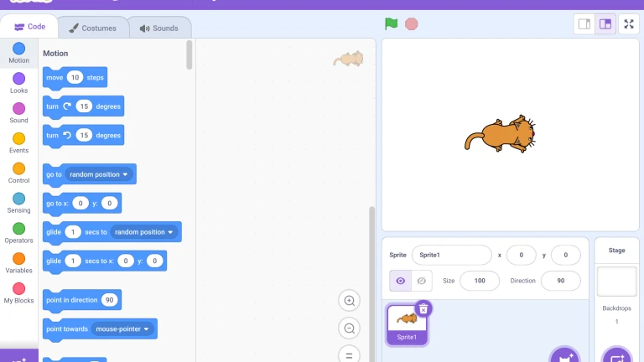Select the Sound category circle
This screenshot has height=362, width=644.
(x=19, y=108)
